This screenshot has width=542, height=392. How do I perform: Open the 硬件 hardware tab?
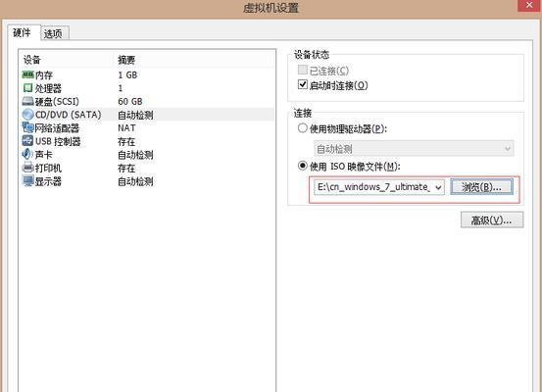23,32
